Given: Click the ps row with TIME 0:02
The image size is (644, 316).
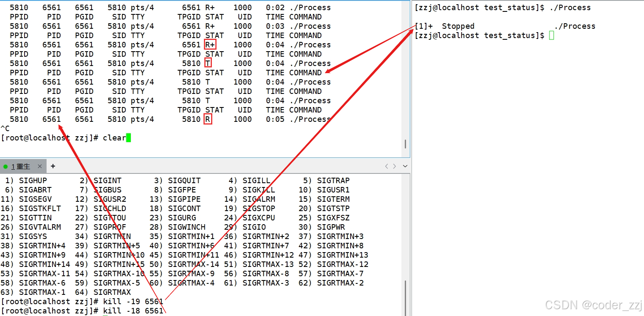Looking at the screenshot, I should (170, 8).
